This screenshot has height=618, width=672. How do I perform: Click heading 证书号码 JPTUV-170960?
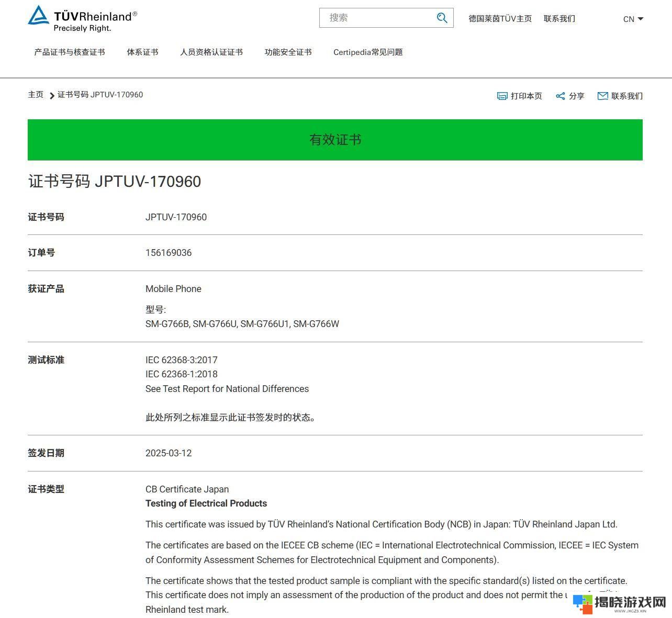pos(115,181)
